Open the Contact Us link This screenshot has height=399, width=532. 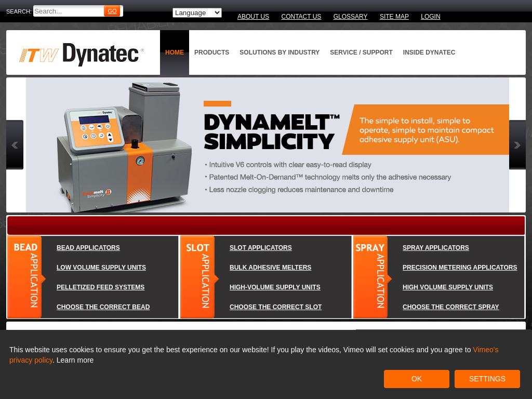(301, 16)
